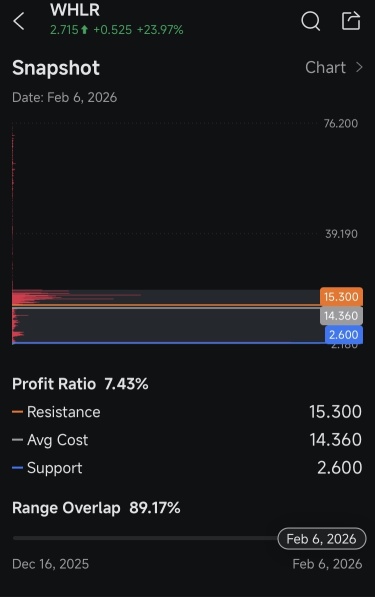
Task: Open the search magnifier icon
Action: [x=311, y=21]
